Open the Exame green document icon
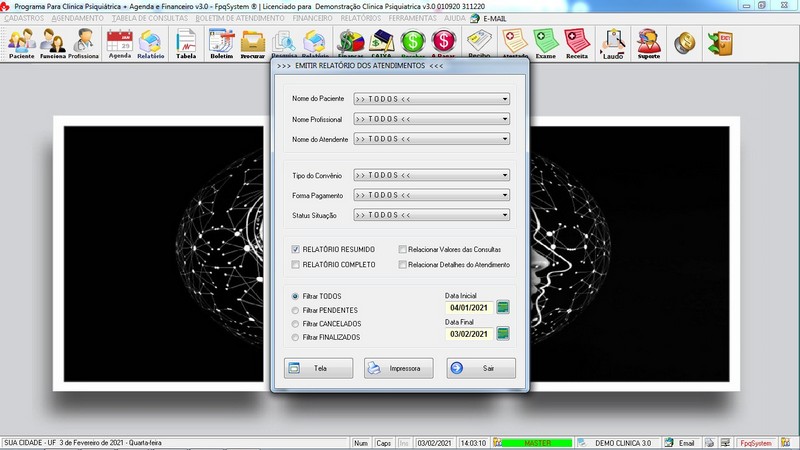This screenshot has height=450, width=800. coord(545,43)
